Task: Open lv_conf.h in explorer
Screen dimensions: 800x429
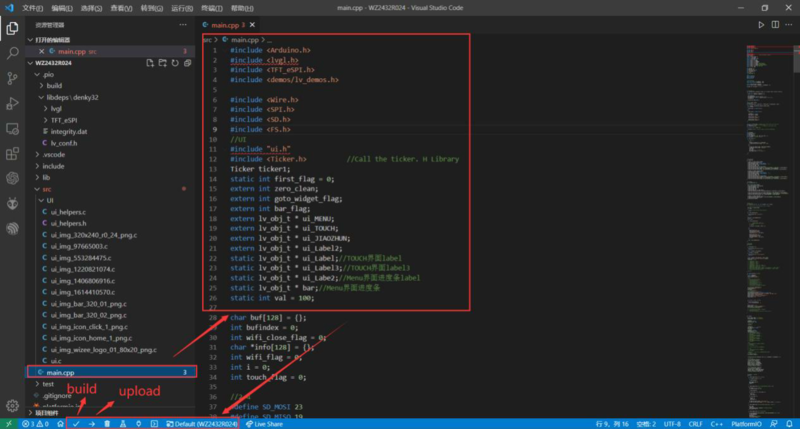Action: [x=64, y=143]
